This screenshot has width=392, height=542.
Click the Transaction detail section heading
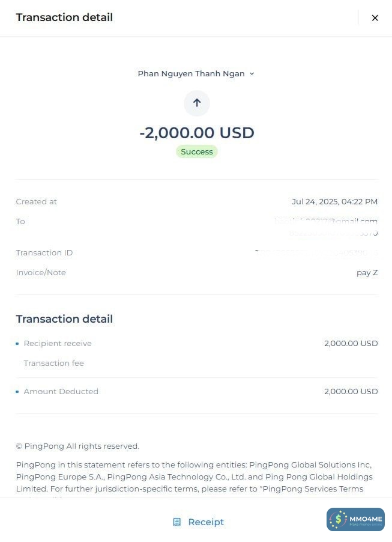pos(64,319)
